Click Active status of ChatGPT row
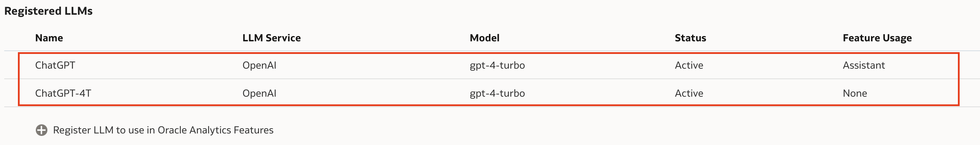 (689, 65)
